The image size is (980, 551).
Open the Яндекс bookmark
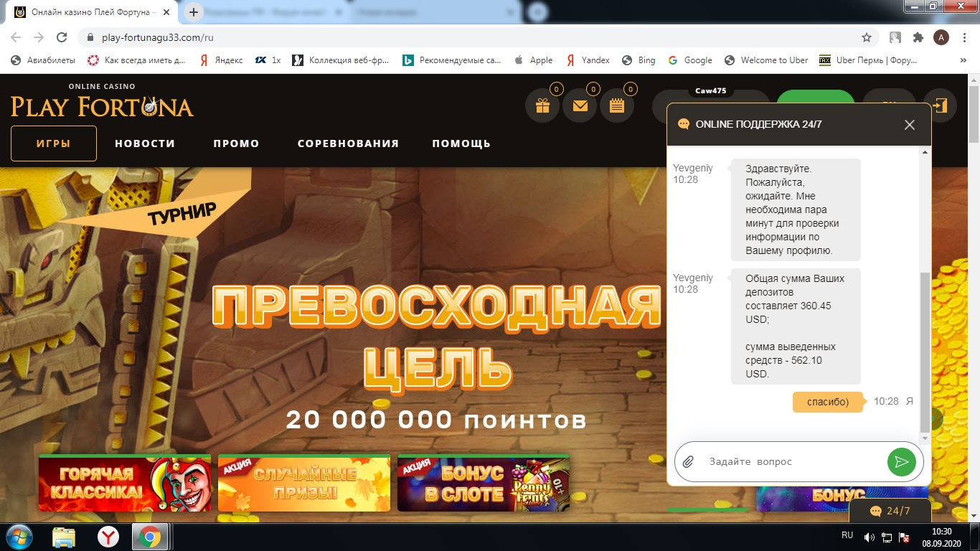221,60
